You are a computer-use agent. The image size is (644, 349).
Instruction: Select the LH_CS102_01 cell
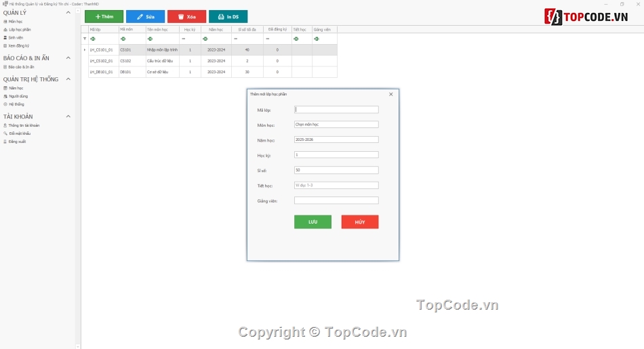point(104,61)
